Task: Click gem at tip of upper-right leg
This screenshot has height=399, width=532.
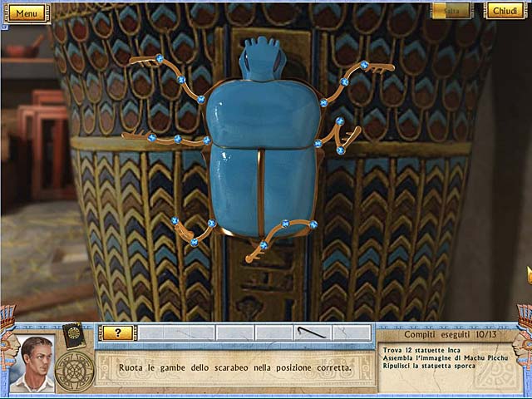Action: 364,65
